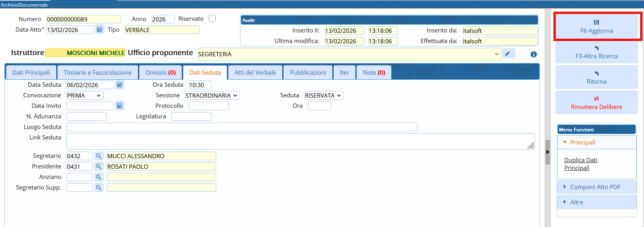
Task: Open the Sessione dropdown
Action: tap(212, 95)
